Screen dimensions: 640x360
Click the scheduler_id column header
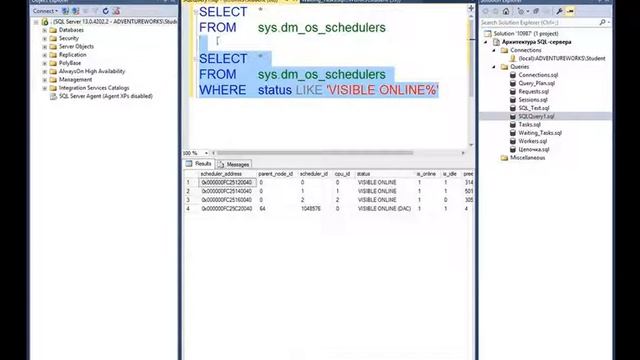click(x=313, y=174)
